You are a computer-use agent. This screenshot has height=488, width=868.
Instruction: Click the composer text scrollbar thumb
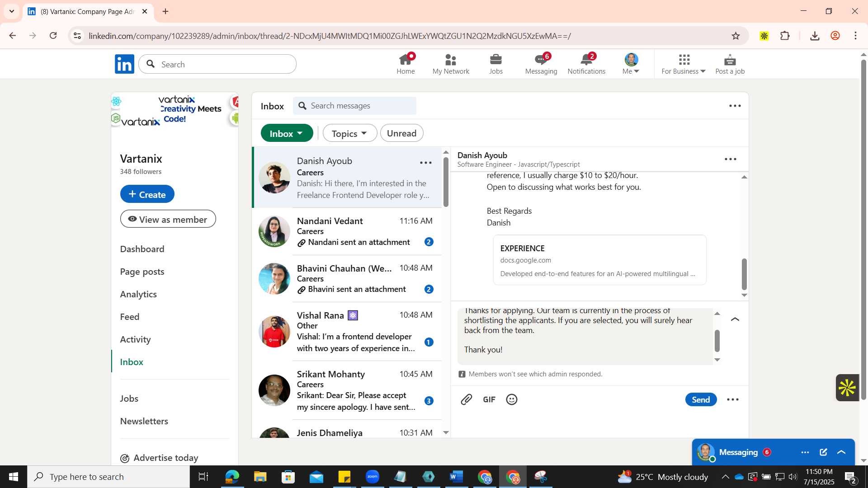point(717,341)
